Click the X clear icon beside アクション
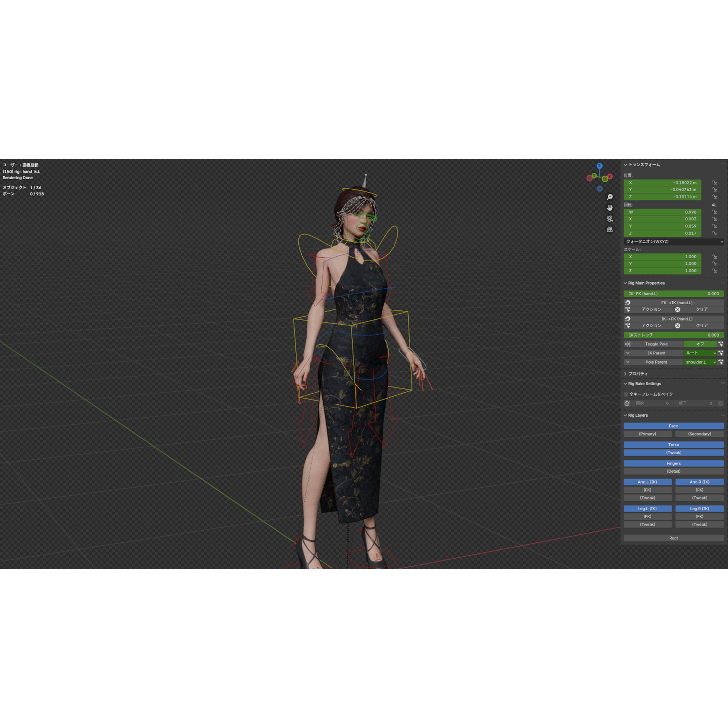The height and width of the screenshot is (728, 728). click(678, 310)
